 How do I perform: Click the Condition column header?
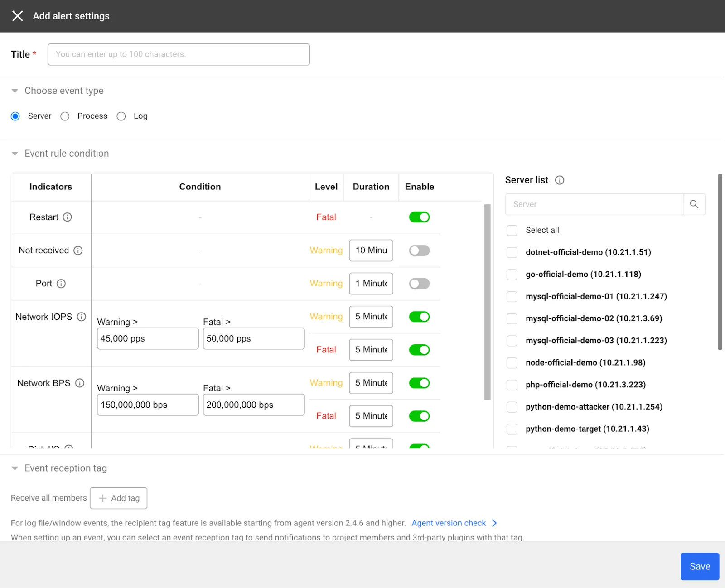[x=200, y=187]
